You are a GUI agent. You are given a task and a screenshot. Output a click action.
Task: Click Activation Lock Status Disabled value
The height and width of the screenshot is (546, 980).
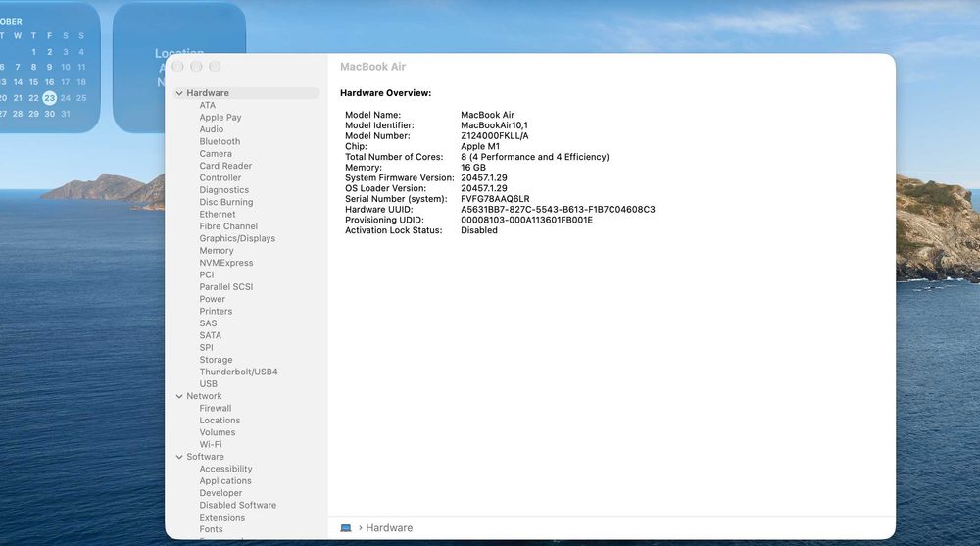[x=479, y=230]
